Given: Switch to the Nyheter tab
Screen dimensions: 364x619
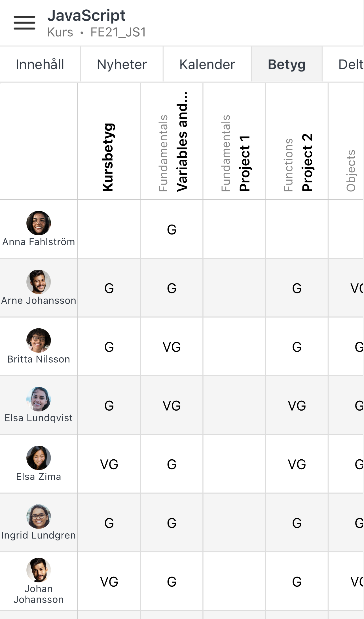Looking at the screenshot, I should point(122,64).
